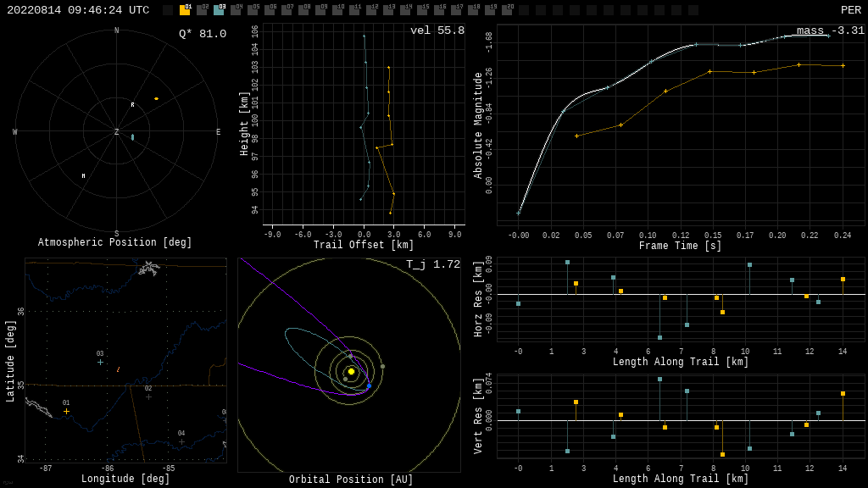Click station 14 indicator box

(406, 9)
